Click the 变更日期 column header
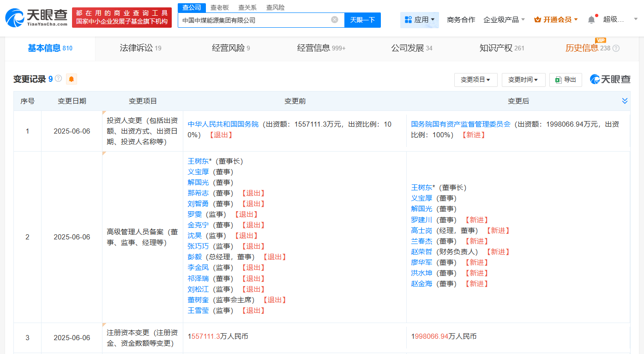The image size is (644, 354). click(72, 101)
